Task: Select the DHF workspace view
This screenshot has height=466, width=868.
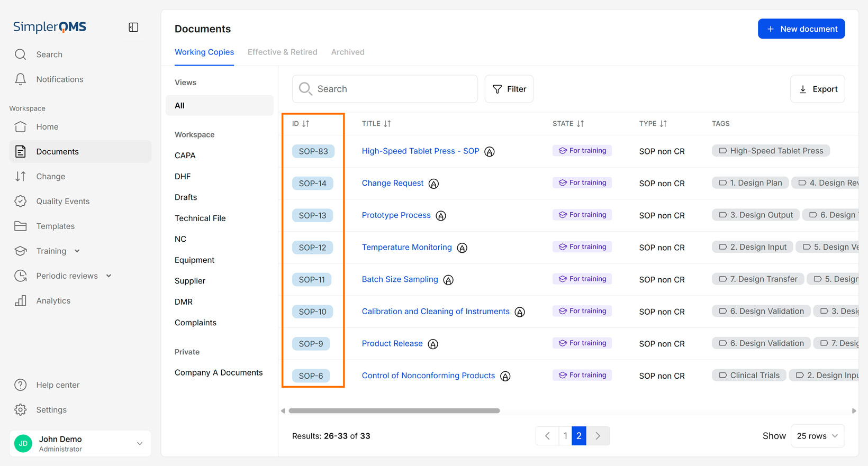Action: (x=183, y=177)
